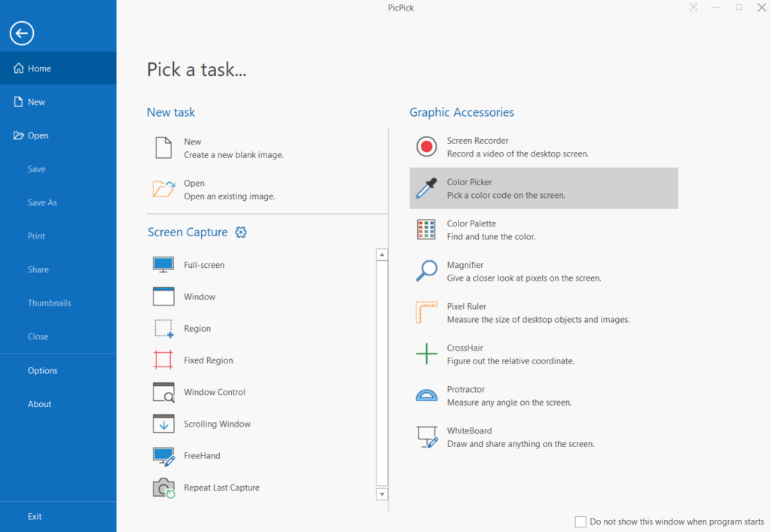Start a Full-screen capture
This screenshot has height=532, width=771.
pyautogui.click(x=204, y=265)
